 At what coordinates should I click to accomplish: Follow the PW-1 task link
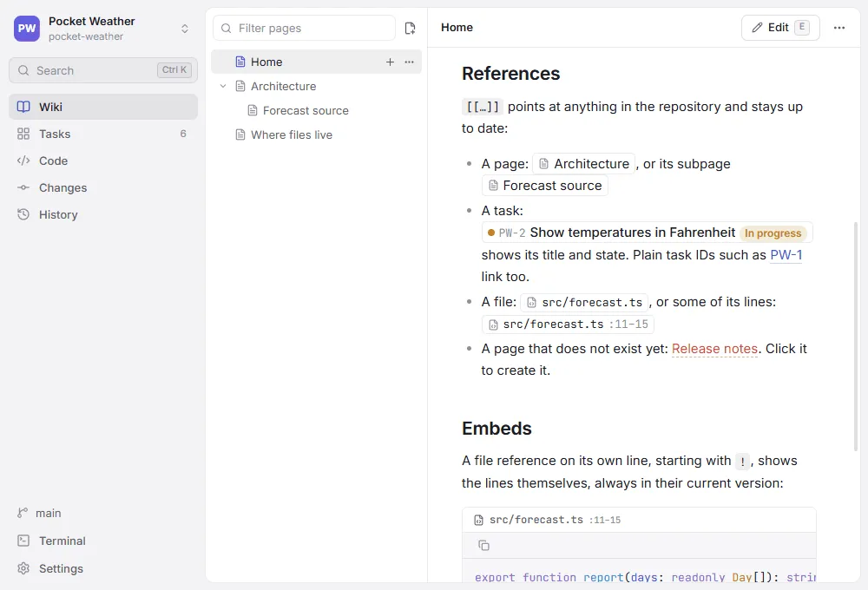786,255
